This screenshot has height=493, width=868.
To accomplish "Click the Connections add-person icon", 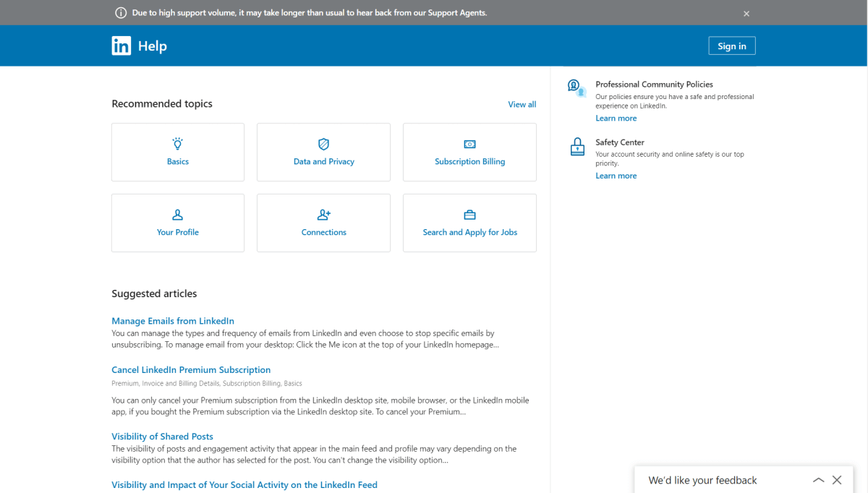I will (324, 215).
